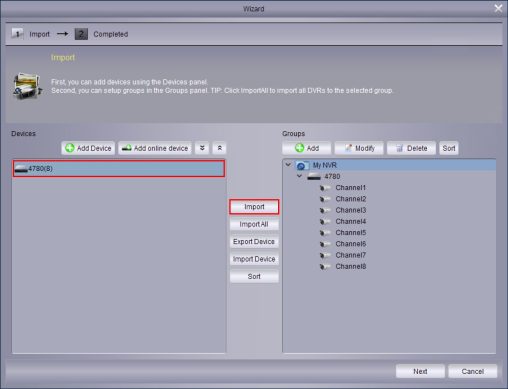The image size is (508, 389).
Task: Click the step 1 number icon
Action: 17,34
